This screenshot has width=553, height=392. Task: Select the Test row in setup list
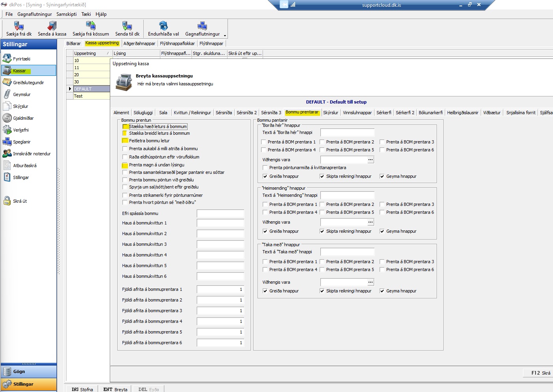pos(91,96)
